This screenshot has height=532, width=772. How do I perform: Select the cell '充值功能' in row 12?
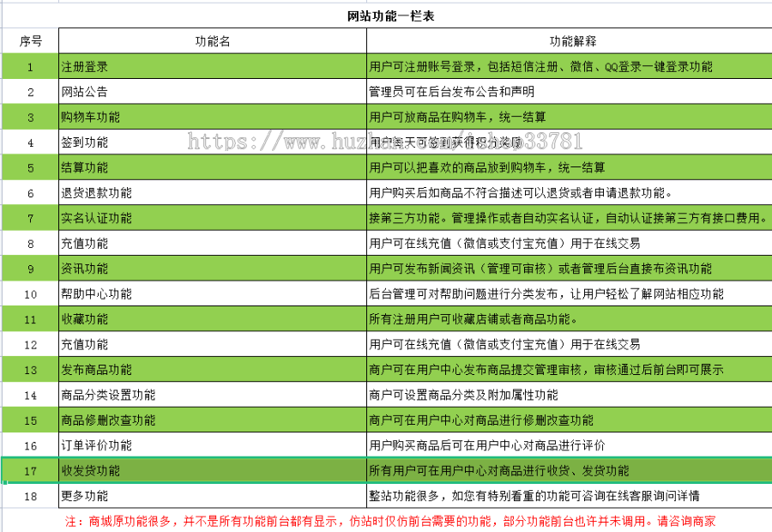(213, 345)
